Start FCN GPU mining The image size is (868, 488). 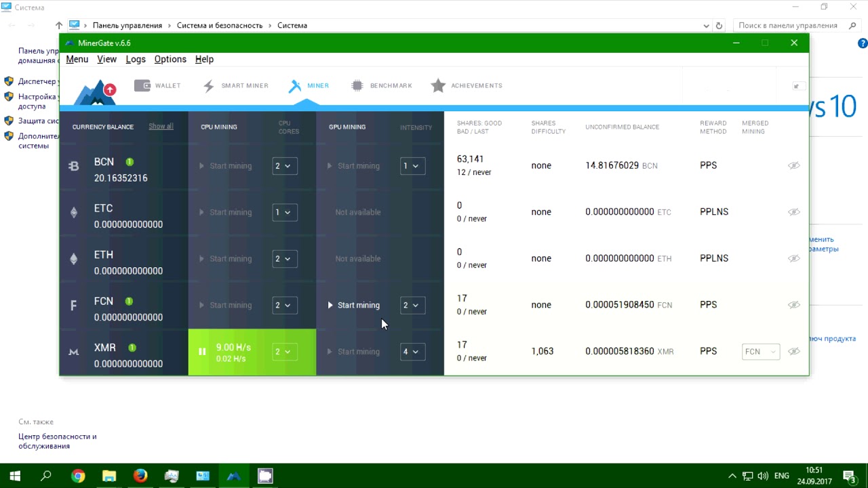click(353, 305)
